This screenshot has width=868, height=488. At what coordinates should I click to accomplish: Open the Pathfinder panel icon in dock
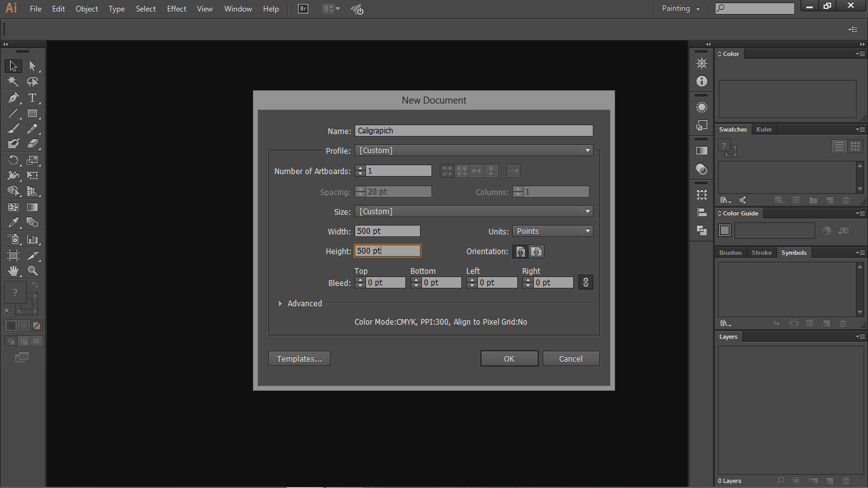tap(702, 230)
